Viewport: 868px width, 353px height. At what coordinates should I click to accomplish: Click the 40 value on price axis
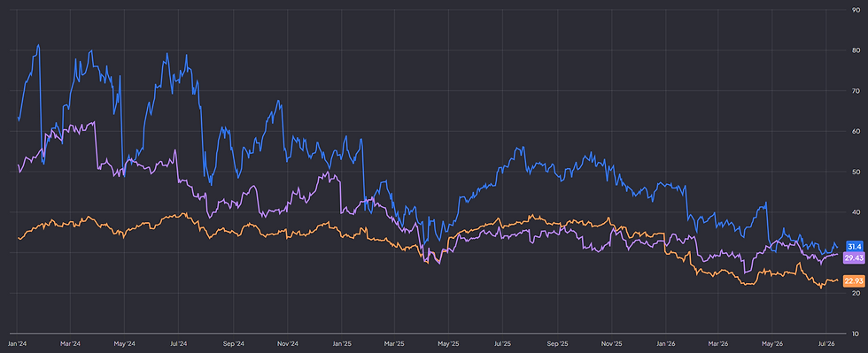856,212
